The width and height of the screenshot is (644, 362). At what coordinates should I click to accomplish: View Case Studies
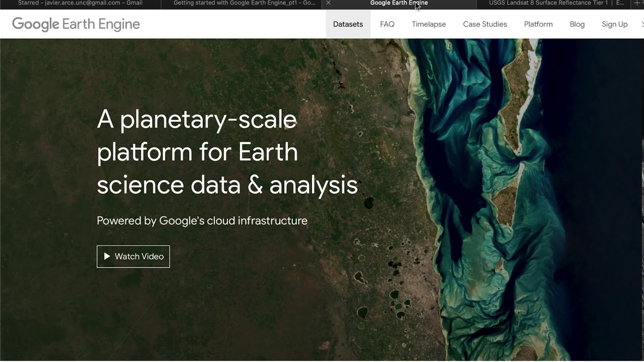click(485, 24)
